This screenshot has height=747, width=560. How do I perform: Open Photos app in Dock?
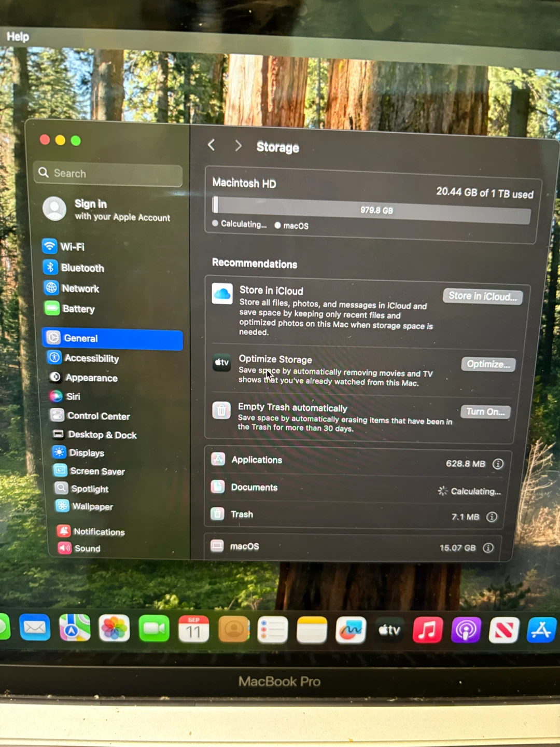(x=114, y=628)
